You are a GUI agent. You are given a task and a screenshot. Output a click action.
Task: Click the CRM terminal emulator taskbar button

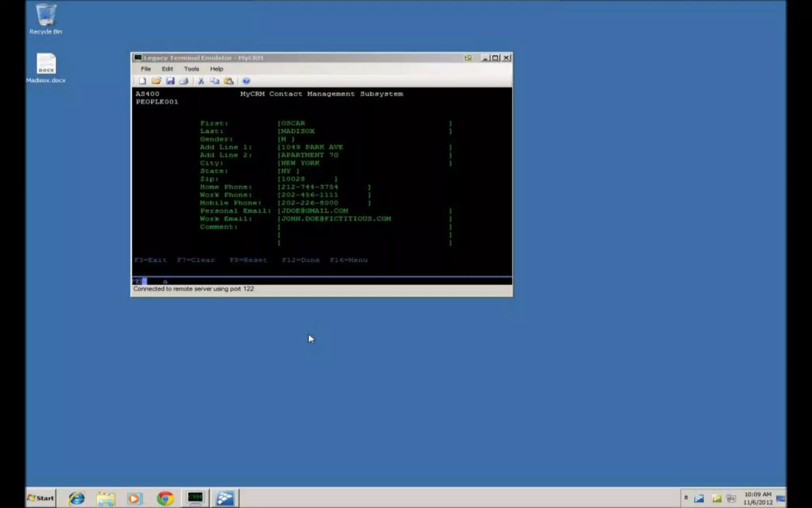coord(195,498)
